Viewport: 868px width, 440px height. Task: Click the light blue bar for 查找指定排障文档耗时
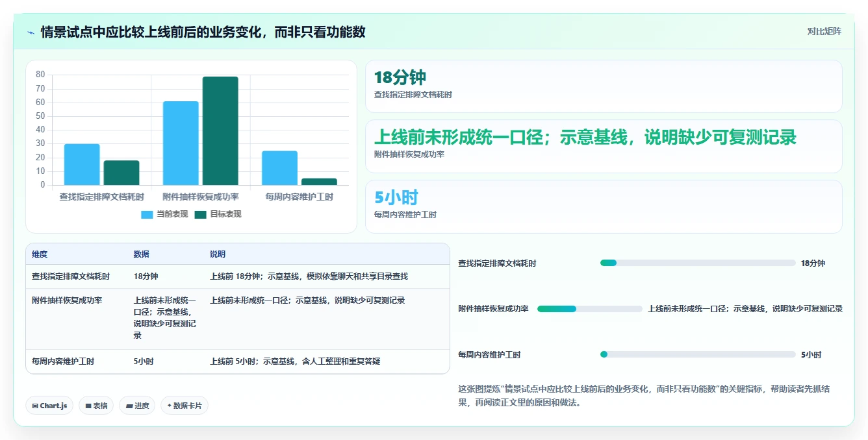click(82, 164)
